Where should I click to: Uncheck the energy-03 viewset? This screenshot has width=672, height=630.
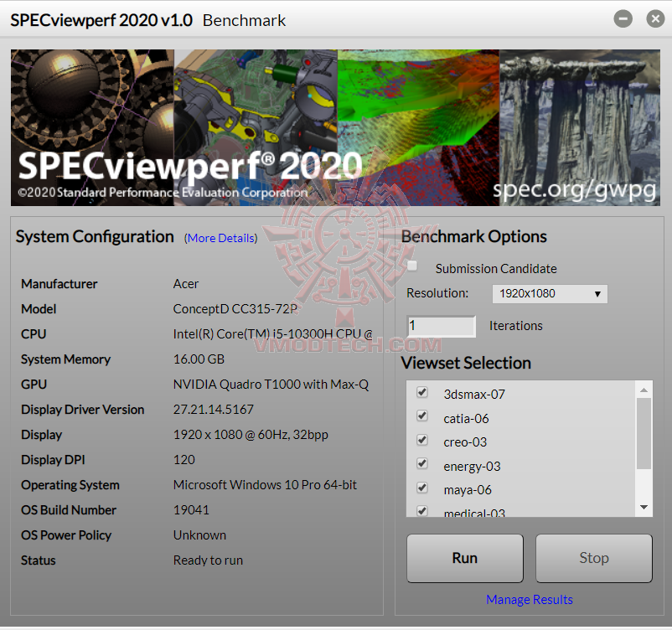(421, 463)
